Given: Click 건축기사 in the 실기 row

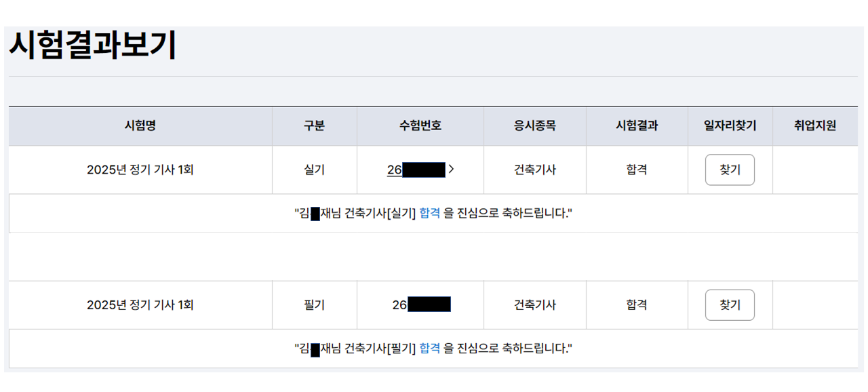Looking at the screenshot, I should click(534, 170).
